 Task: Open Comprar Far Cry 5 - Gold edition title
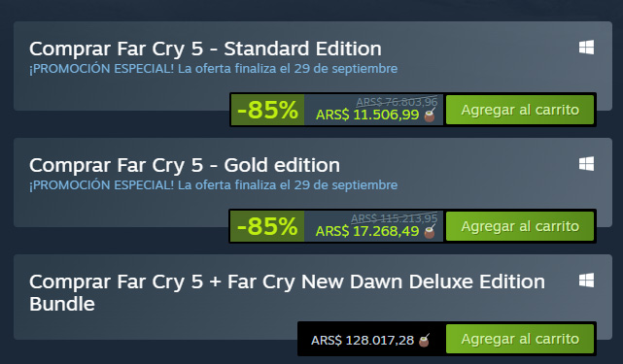pyautogui.click(x=185, y=166)
